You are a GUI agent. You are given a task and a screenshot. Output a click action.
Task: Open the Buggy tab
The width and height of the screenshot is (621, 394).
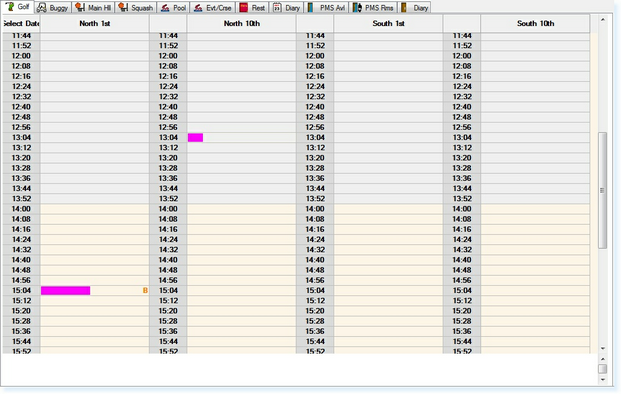[53, 8]
